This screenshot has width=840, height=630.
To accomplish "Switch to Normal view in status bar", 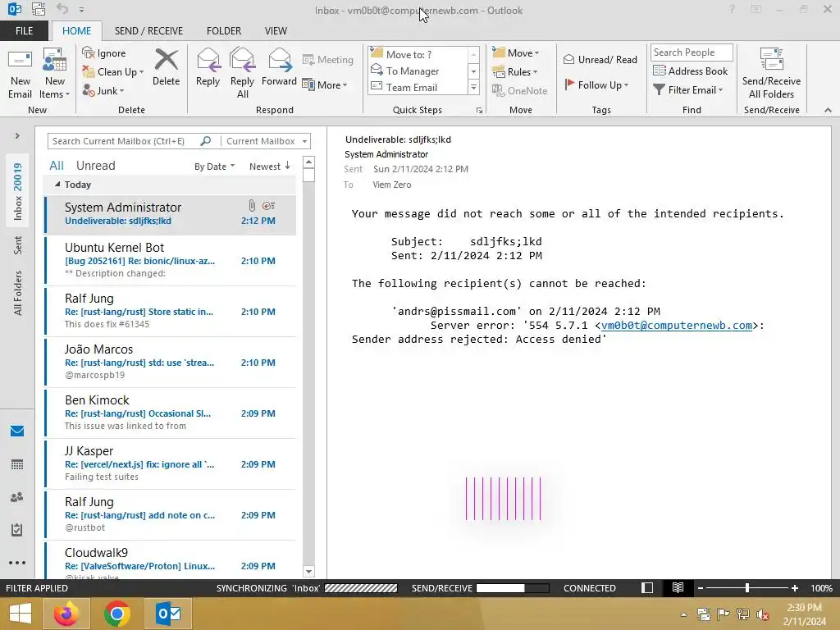I will [647, 587].
